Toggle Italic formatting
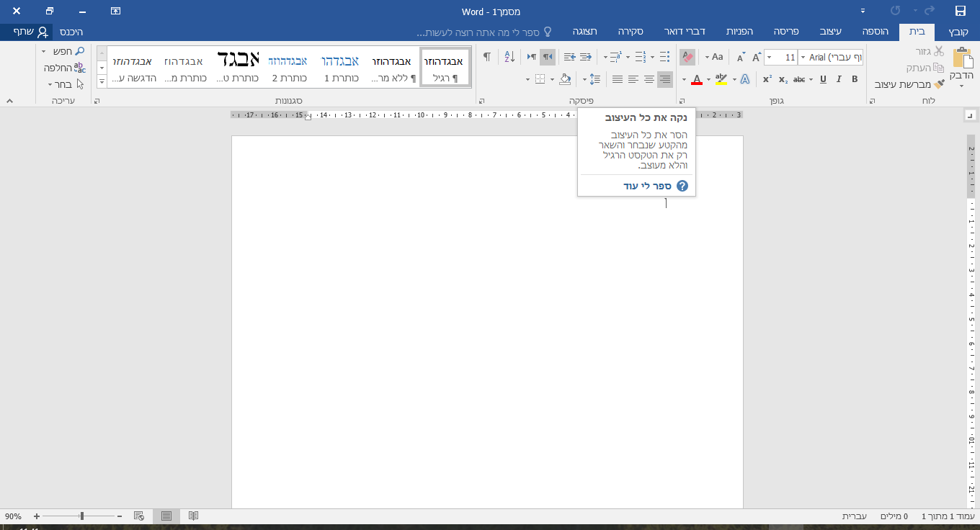This screenshot has width=980, height=530. [839, 79]
